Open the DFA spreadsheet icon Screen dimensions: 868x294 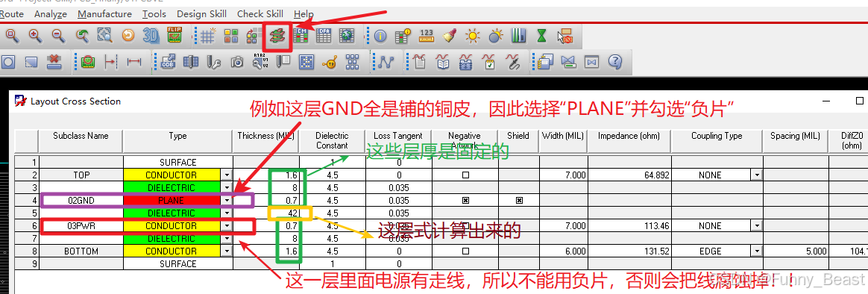324,37
